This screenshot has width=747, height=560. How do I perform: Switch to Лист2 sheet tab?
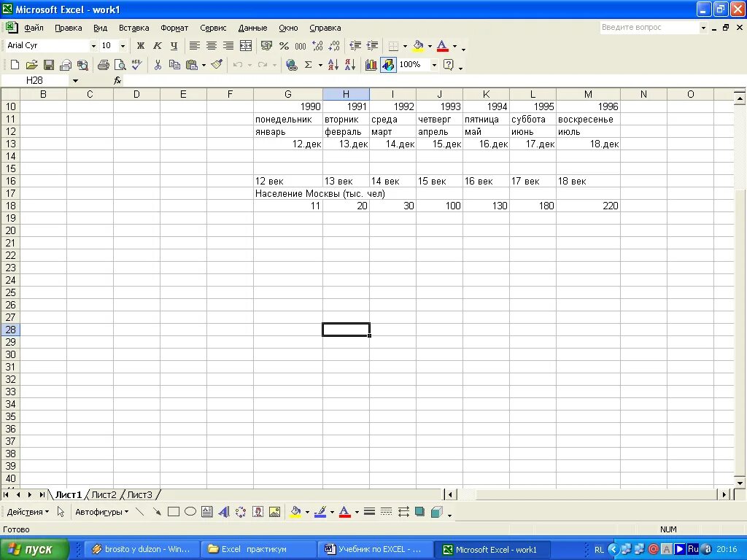104,495
